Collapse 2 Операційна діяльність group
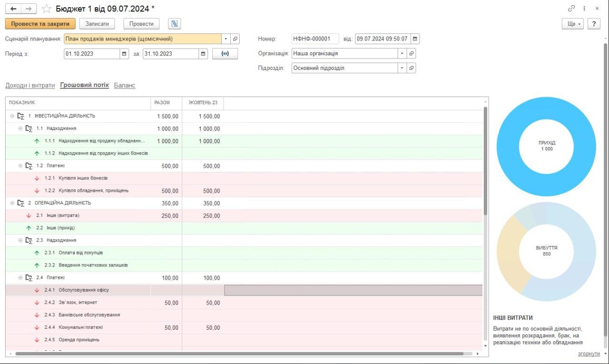Image resolution: width=609 pixels, height=364 pixels. [x=12, y=203]
